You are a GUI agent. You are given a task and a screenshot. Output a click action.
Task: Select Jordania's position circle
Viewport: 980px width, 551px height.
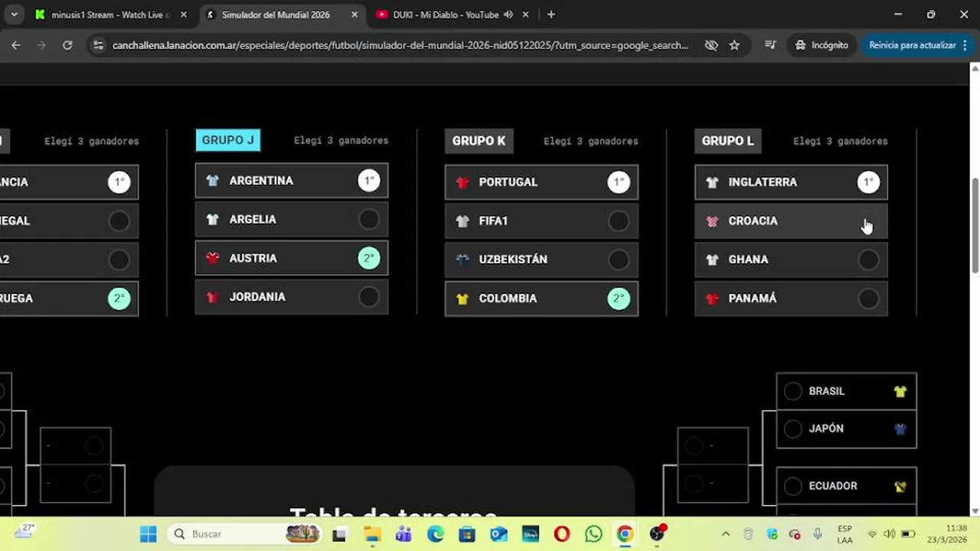tap(369, 297)
